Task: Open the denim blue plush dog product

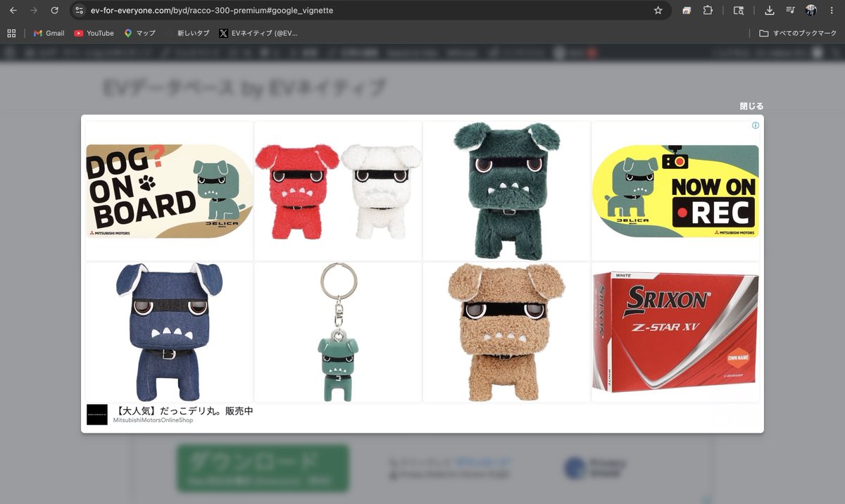Action: [x=169, y=332]
